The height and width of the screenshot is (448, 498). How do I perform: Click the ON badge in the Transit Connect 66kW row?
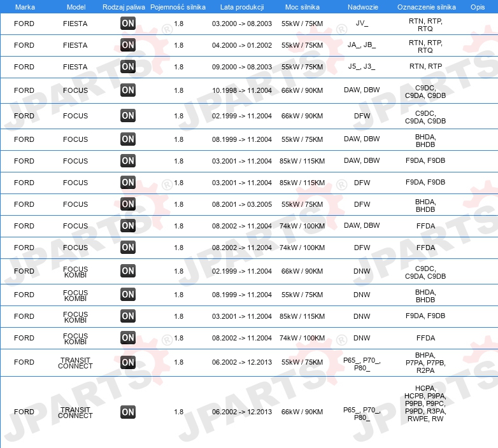tap(128, 412)
